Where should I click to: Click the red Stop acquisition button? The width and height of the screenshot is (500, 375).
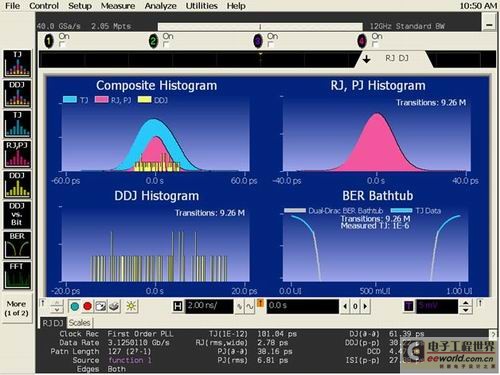pos(88,306)
